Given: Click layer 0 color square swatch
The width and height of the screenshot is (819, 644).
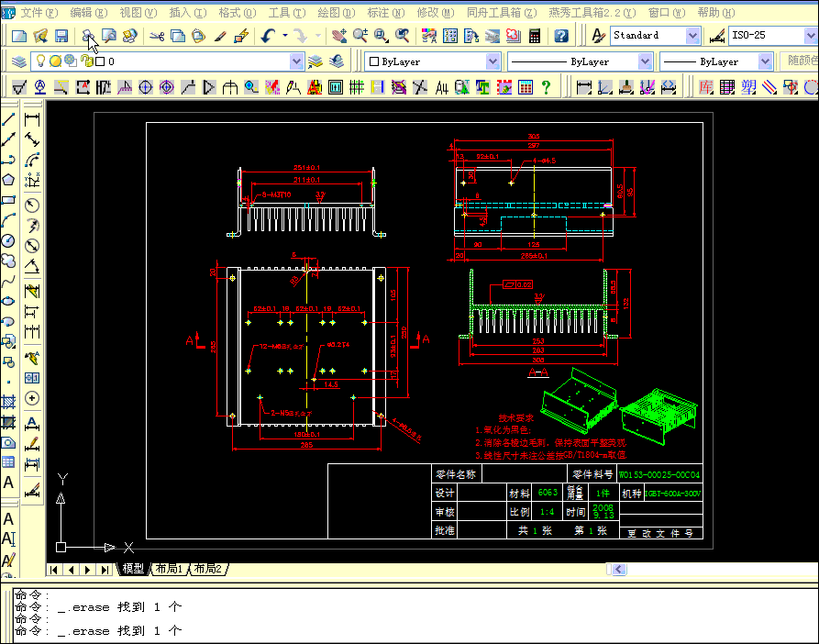Looking at the screenshot, I should [x=101, y=61].
